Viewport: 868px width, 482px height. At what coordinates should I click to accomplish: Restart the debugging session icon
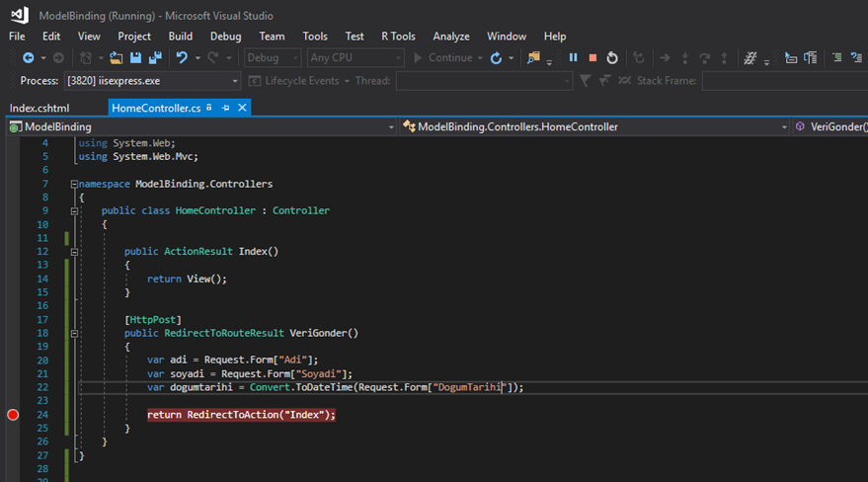click(x=612, y=57)
